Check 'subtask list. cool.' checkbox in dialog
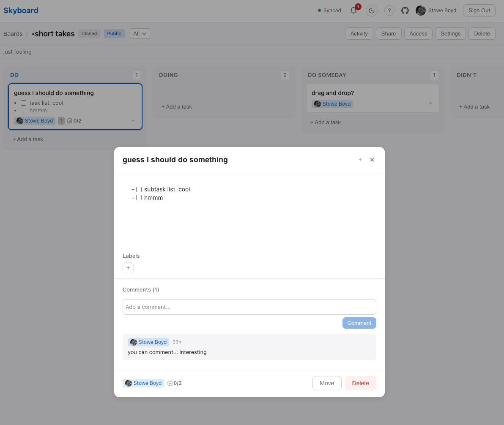 139,190
